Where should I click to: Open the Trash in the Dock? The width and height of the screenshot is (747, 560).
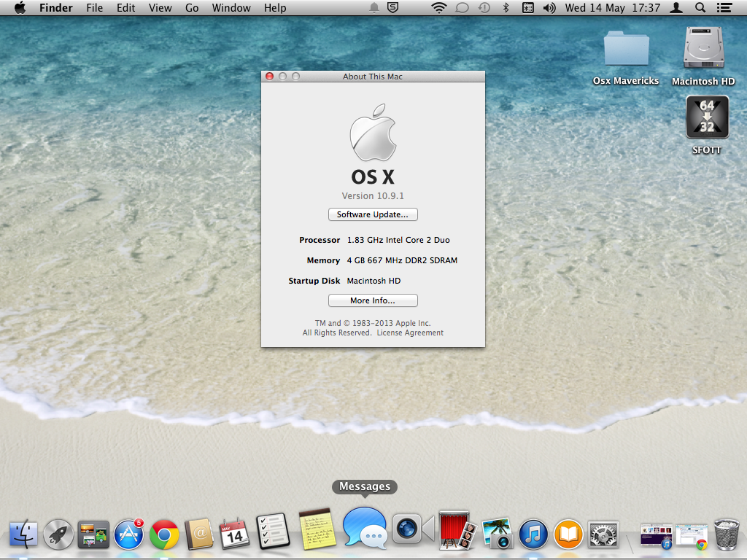pos(726,534)
